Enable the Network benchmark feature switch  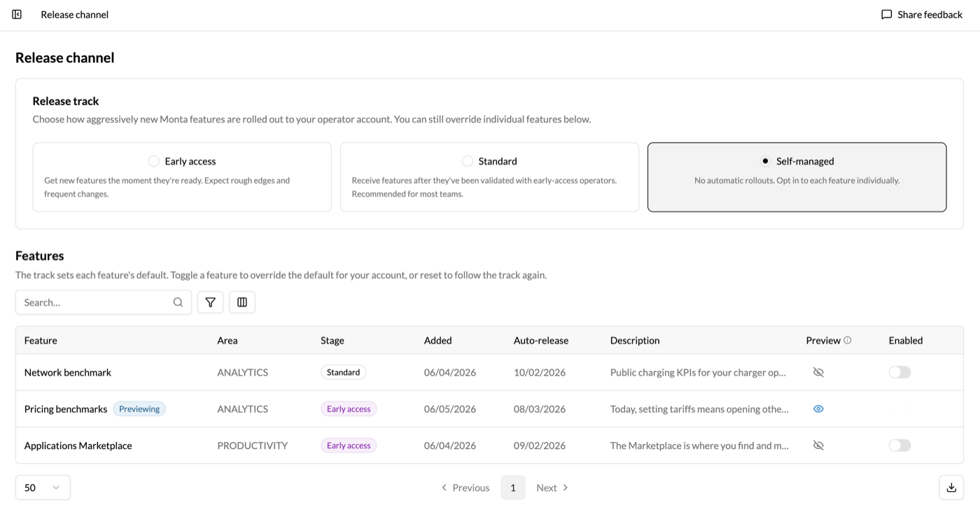(899, 372)
